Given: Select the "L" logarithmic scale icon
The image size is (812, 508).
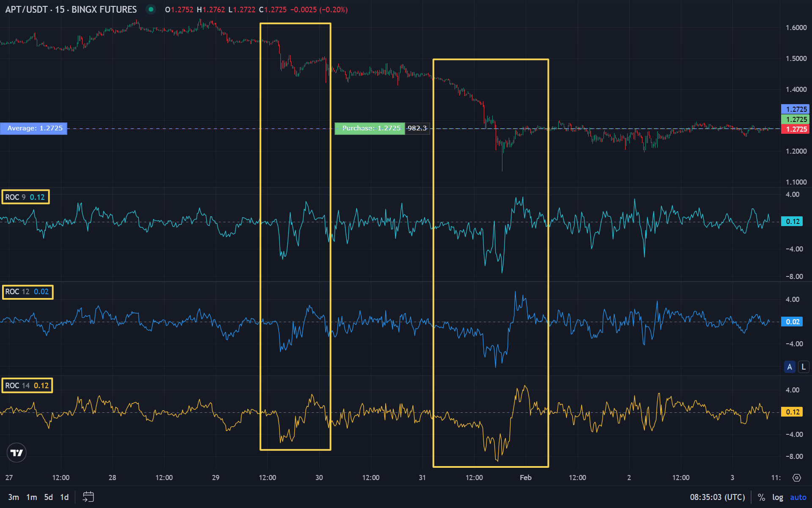Looking at the screenshot, I should tap(803, 367).
